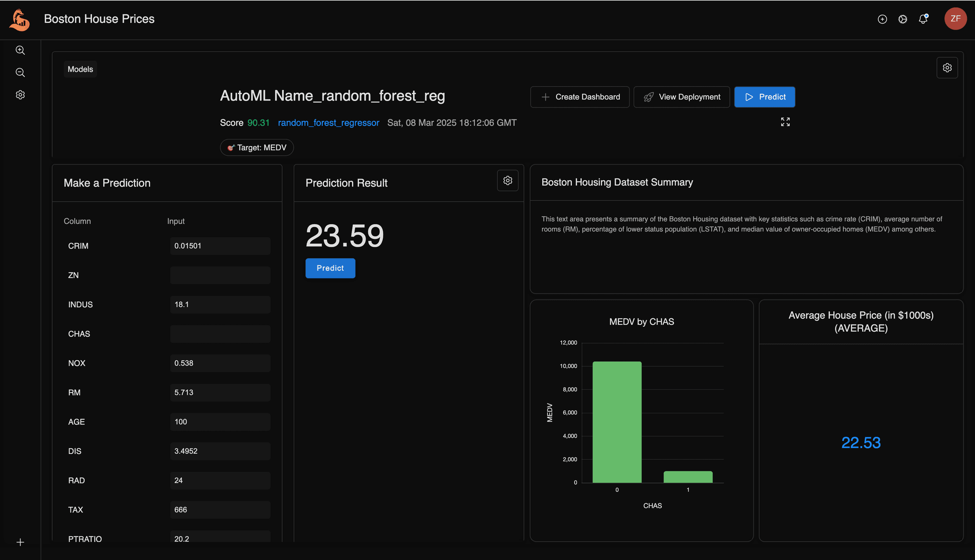
Task: Click the empty ZN input field
Action: pos(220,275)
